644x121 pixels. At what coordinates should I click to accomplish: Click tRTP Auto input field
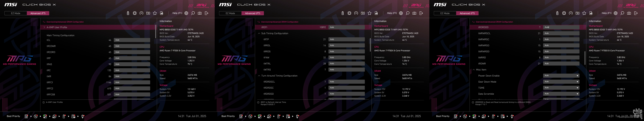[x=346, y=39]
